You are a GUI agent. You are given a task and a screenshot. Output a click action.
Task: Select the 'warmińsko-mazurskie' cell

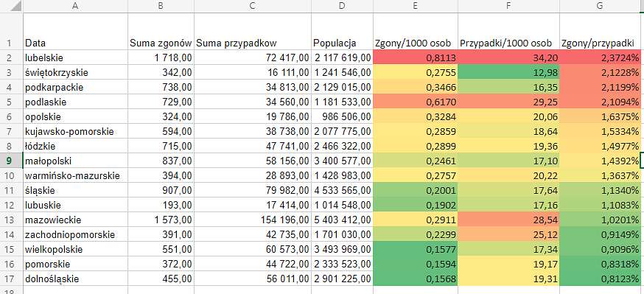pos(76,176)
